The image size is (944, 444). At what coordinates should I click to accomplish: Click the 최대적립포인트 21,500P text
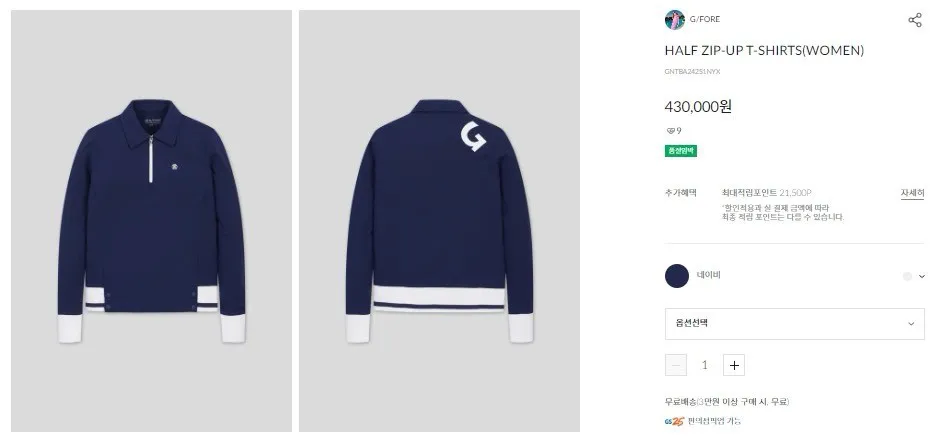(766, 193)
